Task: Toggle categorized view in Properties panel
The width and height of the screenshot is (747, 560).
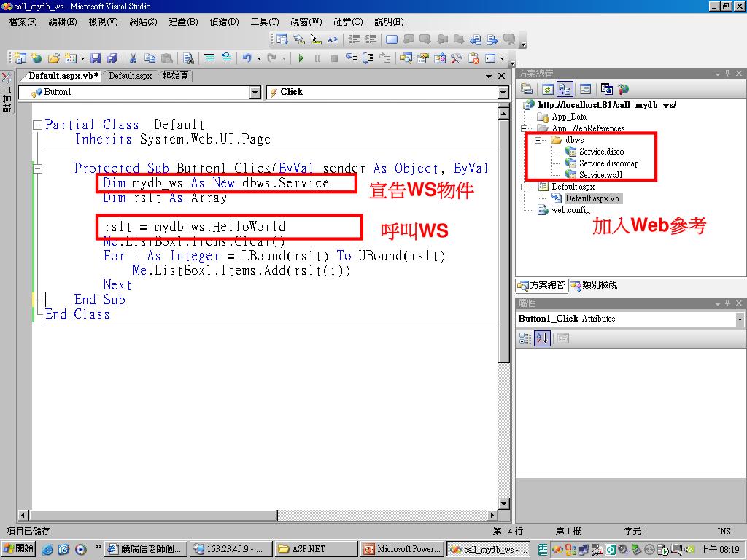Action: (x=525, y=338)
